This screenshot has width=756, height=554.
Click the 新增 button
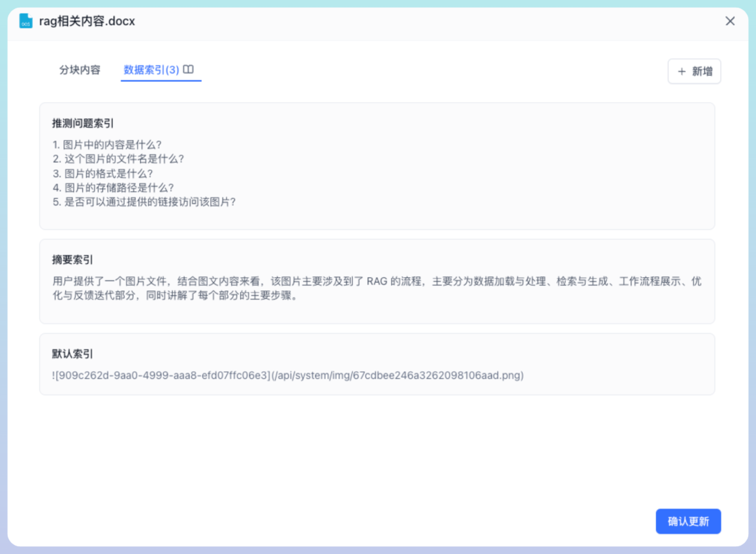[x=694, y=71]
